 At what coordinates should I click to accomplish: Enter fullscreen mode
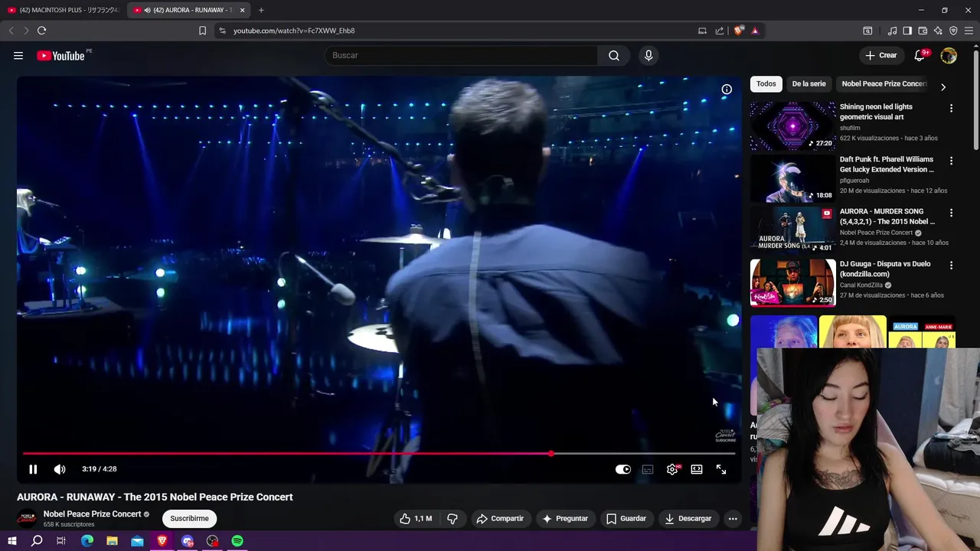pyautogui.click(x=721, y=469)
